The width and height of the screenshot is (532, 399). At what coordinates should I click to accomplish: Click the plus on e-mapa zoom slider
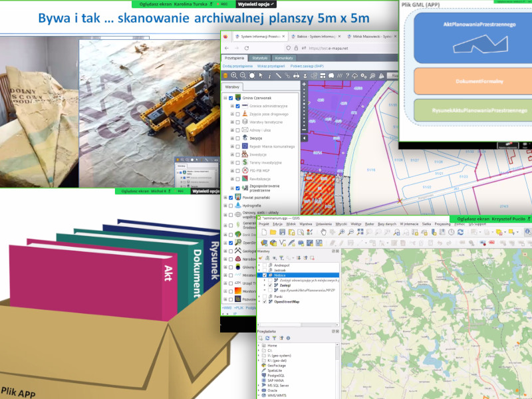(304, 84)
